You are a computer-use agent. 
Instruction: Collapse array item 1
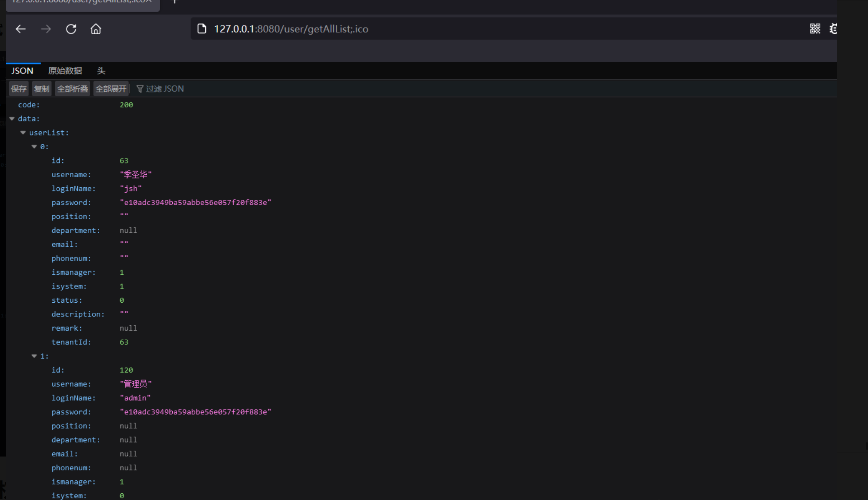[34, 356]
